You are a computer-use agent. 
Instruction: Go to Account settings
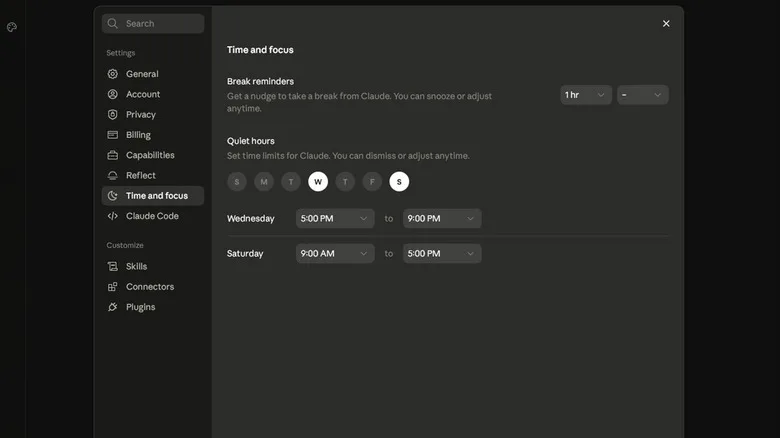coord(153,94)
